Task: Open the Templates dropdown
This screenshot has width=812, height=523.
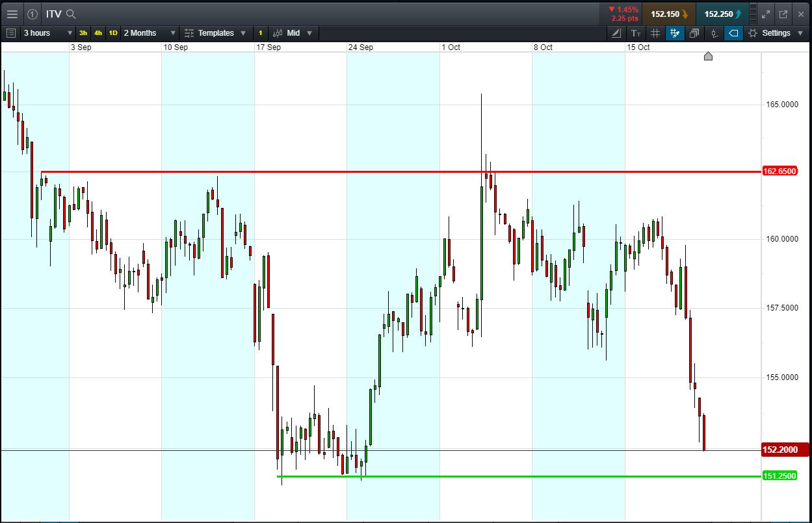Action: pos(215,32)
